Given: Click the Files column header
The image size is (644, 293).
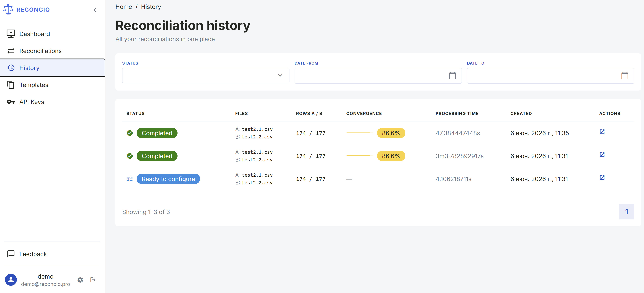Looking at the screenshot, I should point(242,113).
